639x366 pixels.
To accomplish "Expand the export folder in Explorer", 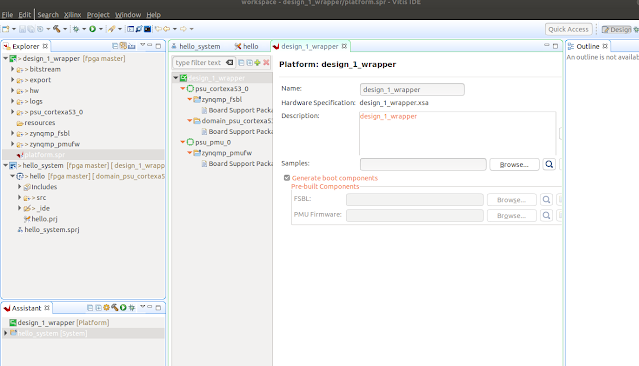I will click(x=12, y=80).
